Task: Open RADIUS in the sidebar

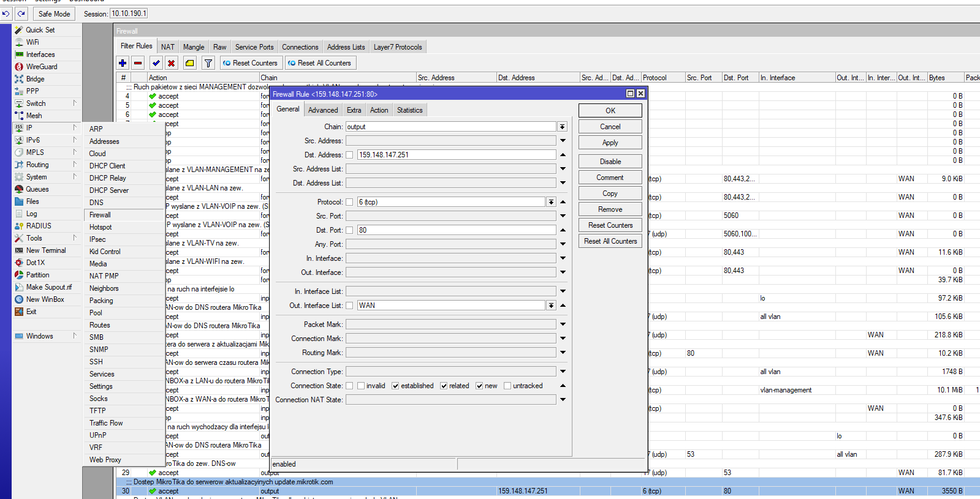Action: pyautogui.click(x=39, y=226)
